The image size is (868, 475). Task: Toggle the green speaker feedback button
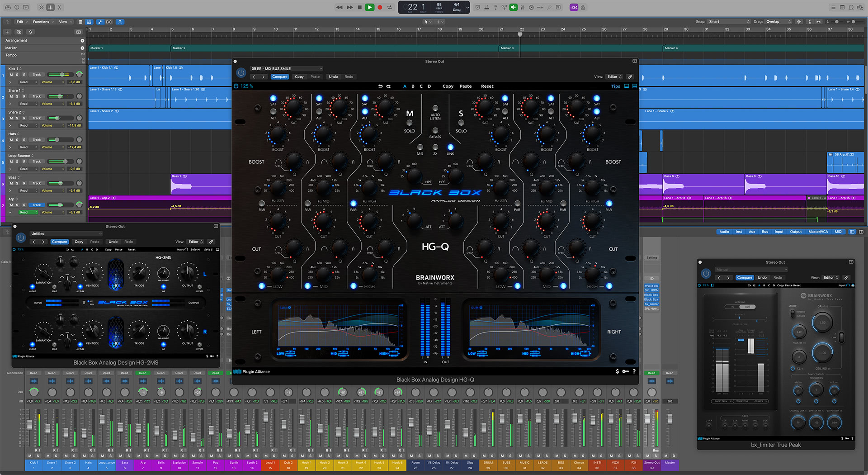[514, 7]
